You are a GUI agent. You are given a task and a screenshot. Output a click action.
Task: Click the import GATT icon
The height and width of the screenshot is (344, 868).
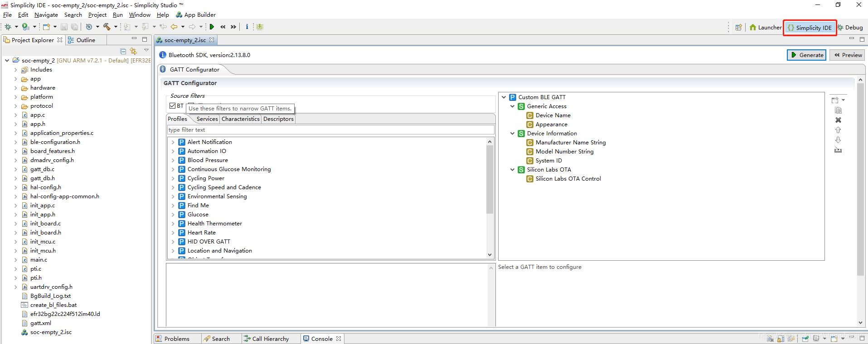[x=838, y=150]
